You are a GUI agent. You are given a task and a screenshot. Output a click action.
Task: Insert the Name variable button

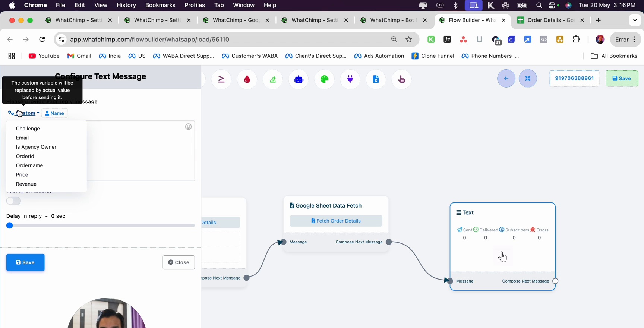point(54,113)
